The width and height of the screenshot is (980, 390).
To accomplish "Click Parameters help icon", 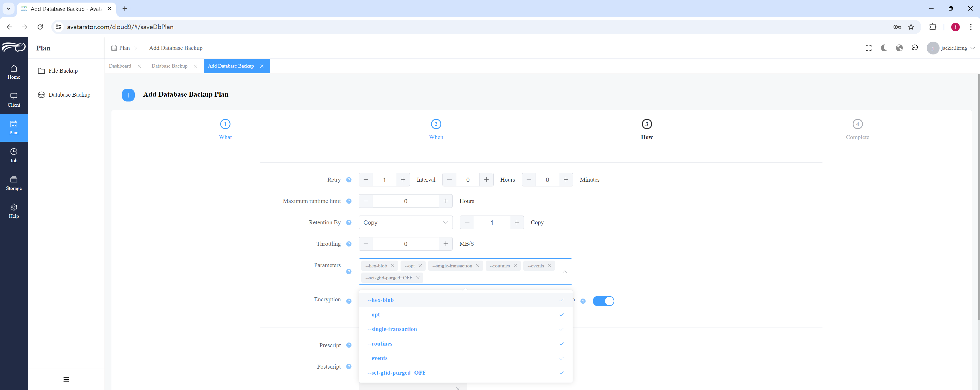I will coord(349,272).
